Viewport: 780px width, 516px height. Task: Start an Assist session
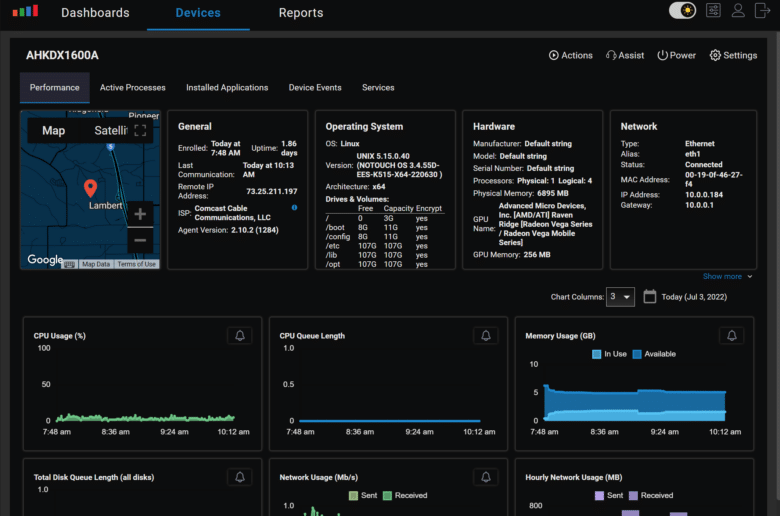point(625,55)
